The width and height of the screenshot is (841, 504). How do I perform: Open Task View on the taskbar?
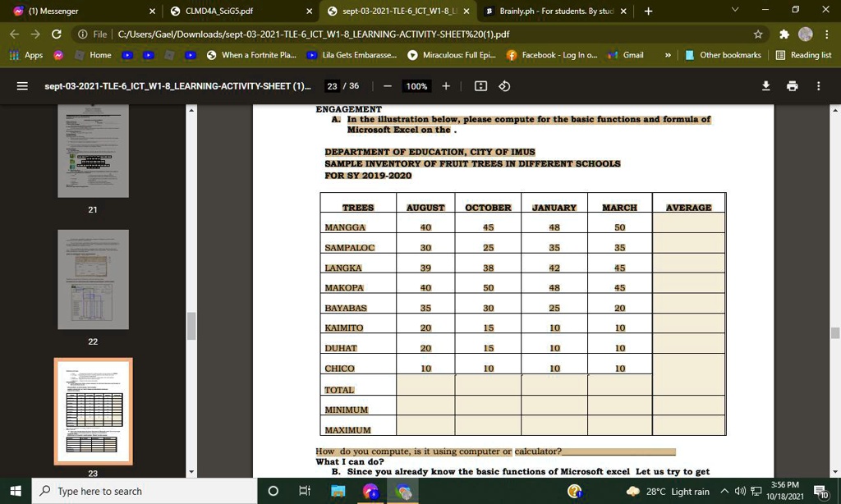(x=304, y=491)
